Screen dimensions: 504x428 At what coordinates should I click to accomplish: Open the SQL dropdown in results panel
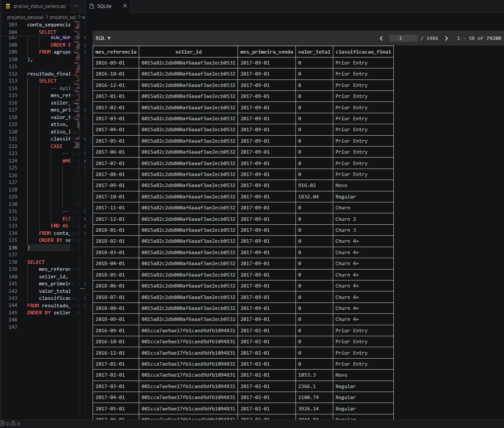point(103,38)
